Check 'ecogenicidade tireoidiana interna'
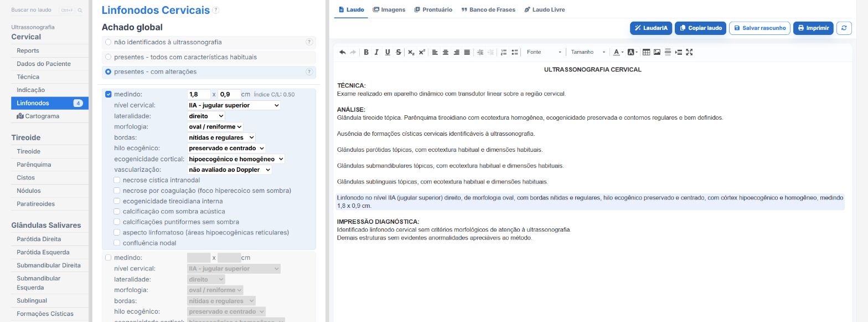 (x=117, y=201)
